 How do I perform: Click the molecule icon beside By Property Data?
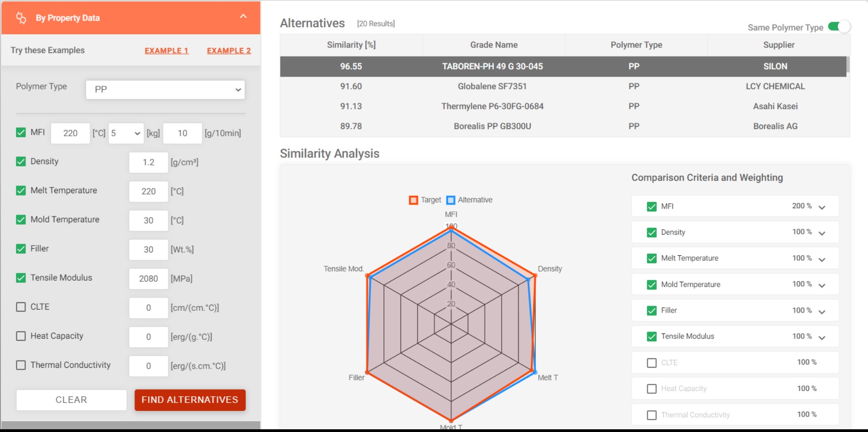coord(21,17)
